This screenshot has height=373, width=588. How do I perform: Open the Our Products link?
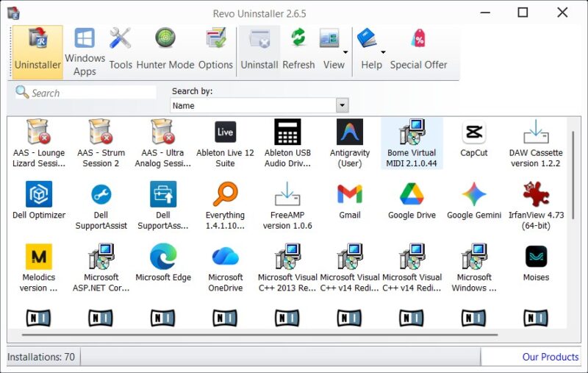[550, 357]
